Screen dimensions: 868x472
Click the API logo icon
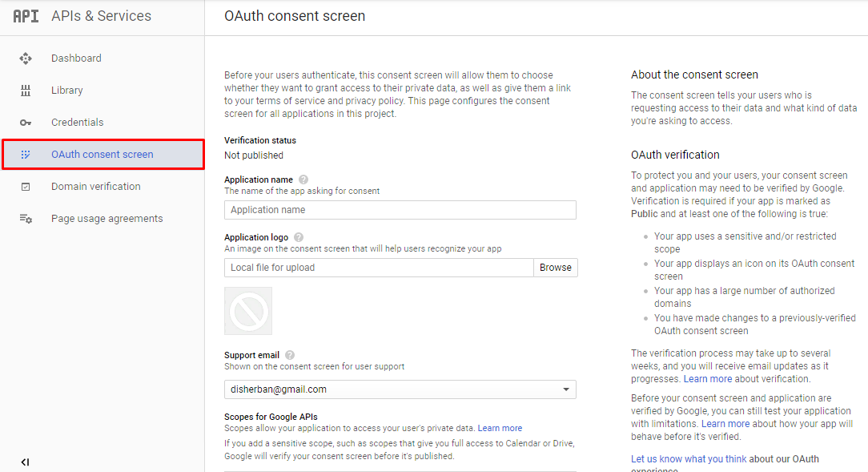pos(26,16)
